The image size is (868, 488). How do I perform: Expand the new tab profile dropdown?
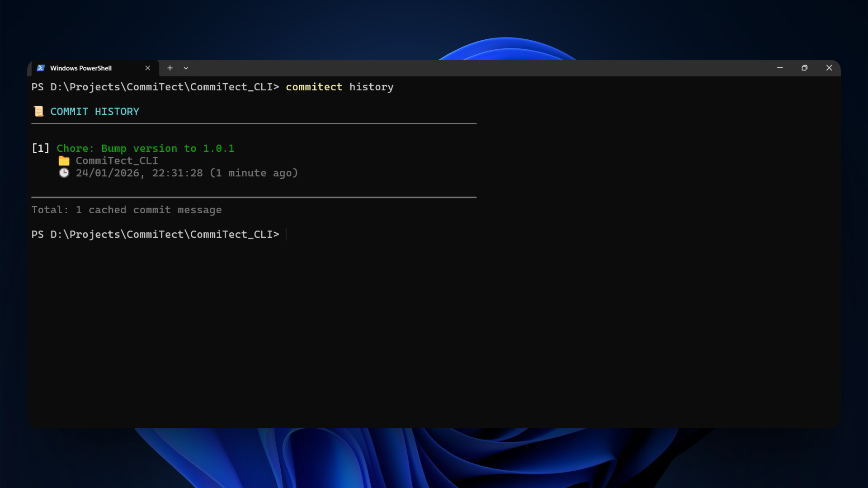coord(186,68)
